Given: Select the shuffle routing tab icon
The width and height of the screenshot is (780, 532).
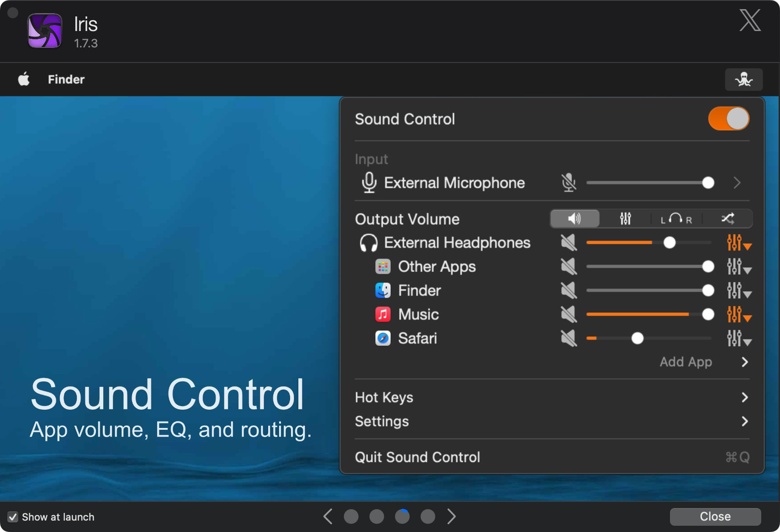Looking at the screenshot, I should [x=727, y=219].
